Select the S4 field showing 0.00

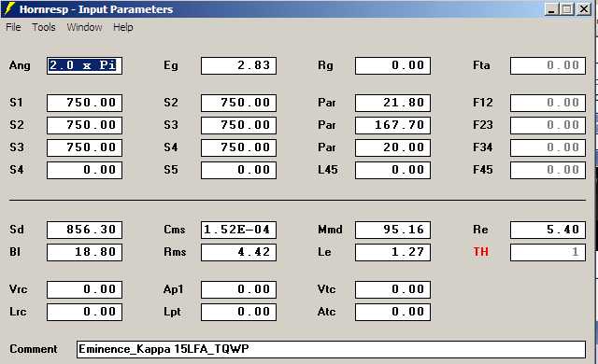tap(84, 170)
